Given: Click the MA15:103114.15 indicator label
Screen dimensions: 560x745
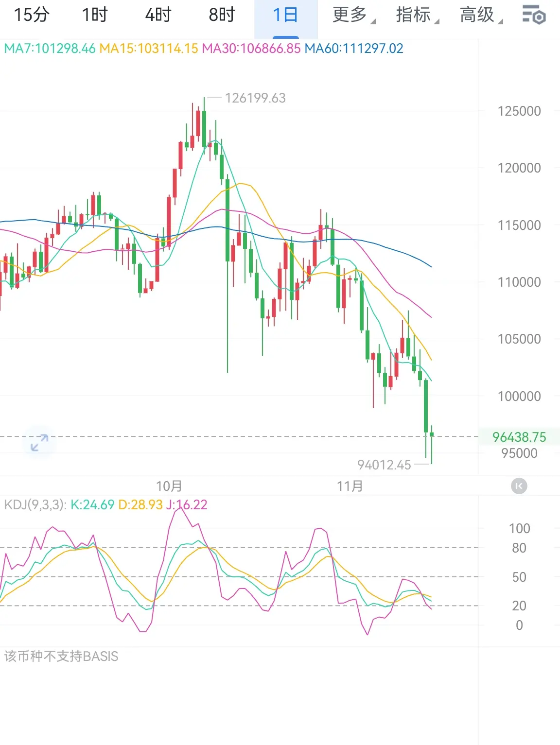Looking at the screenshot, I should coord(149,49).
